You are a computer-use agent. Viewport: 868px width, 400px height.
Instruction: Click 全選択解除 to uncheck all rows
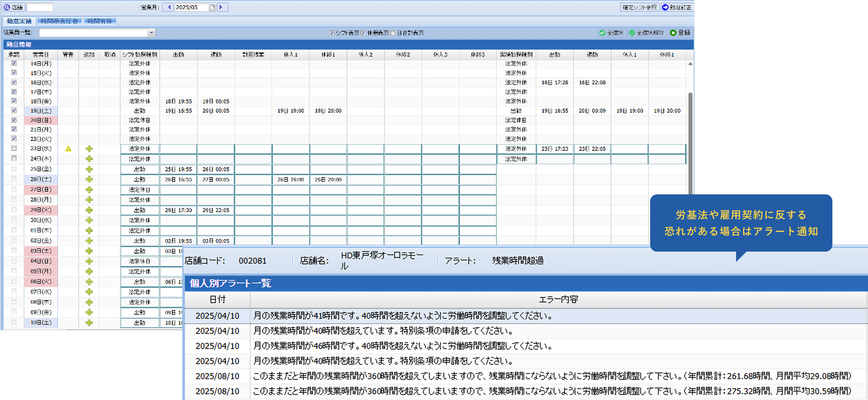pos(647,33)
